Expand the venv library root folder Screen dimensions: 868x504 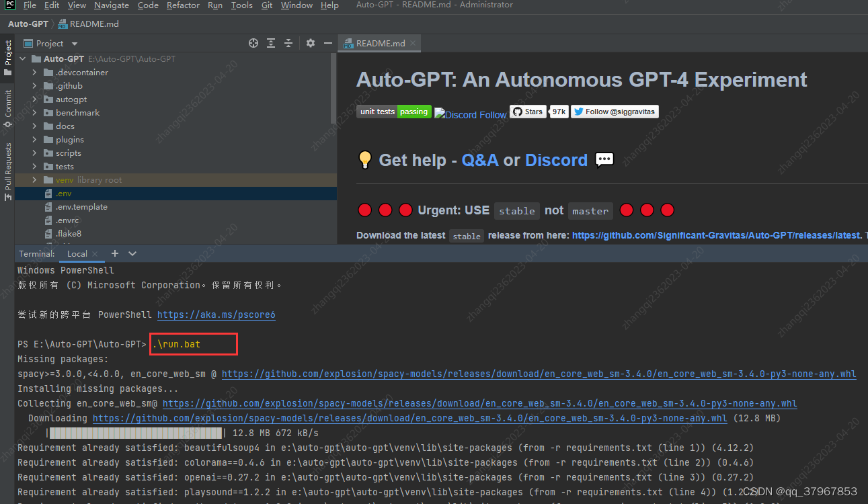click(x=35, y=180)
